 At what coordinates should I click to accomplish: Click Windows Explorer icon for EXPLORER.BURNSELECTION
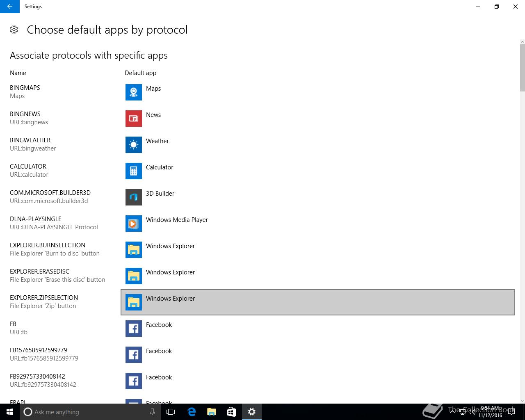pos(134,250)
